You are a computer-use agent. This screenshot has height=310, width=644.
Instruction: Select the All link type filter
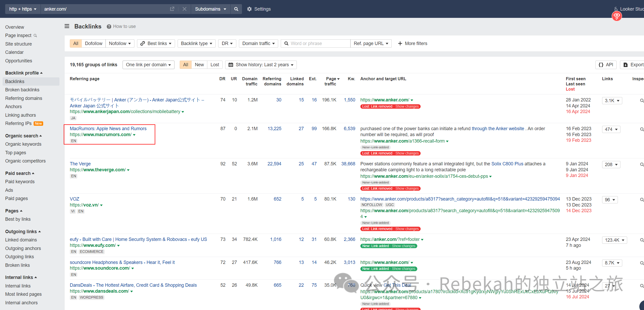coord(76,43)
